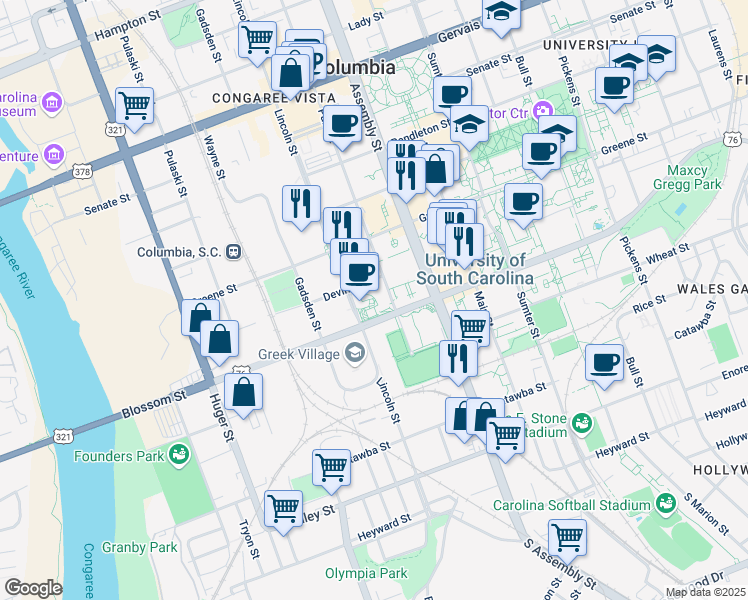
Task: Open the grocery cart marker near Tryon St
Action: pyautogui.click(x=283, y=509)
